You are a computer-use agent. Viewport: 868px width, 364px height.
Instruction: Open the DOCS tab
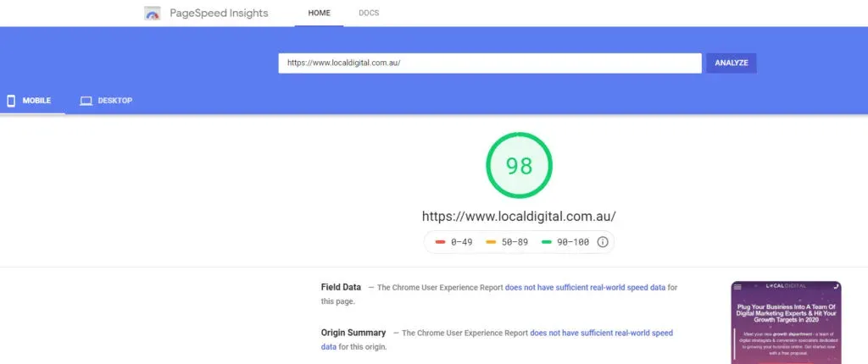(x=369, y=14)
